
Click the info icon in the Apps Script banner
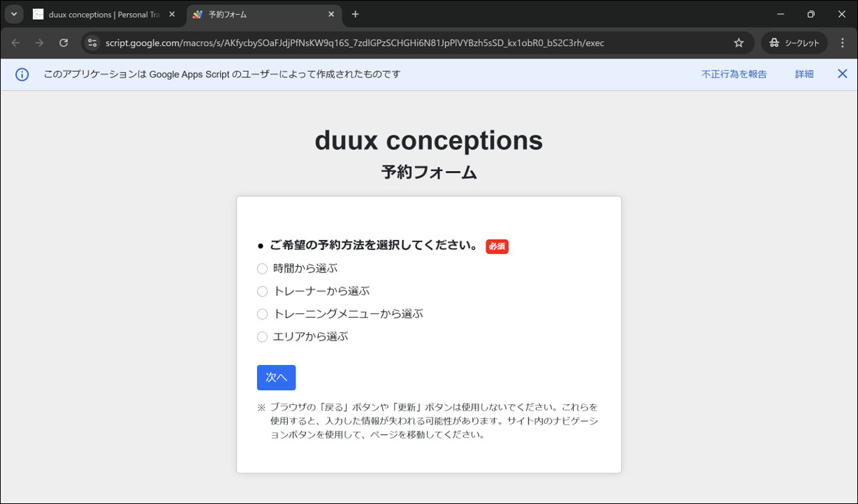(22, 75)
